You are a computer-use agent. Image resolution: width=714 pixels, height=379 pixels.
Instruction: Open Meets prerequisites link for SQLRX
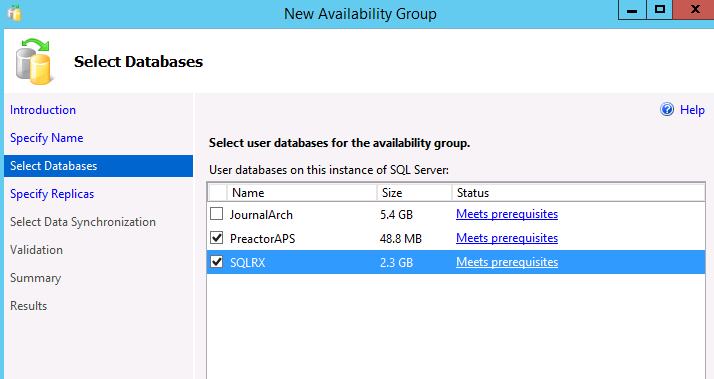[x=507, y=262]
